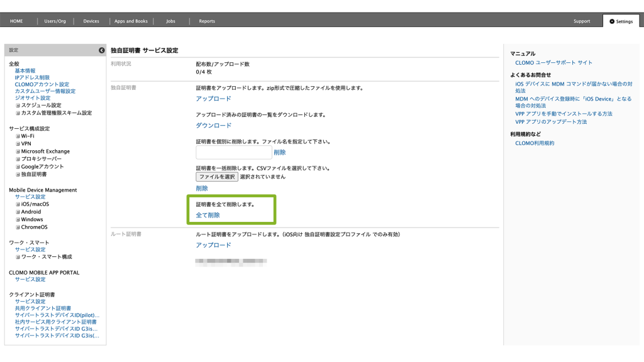Image resolution: width=644 pixels, height=362 pixels.
Task: Expand the Microsoft Exchange node
Action: pos(18,151)
